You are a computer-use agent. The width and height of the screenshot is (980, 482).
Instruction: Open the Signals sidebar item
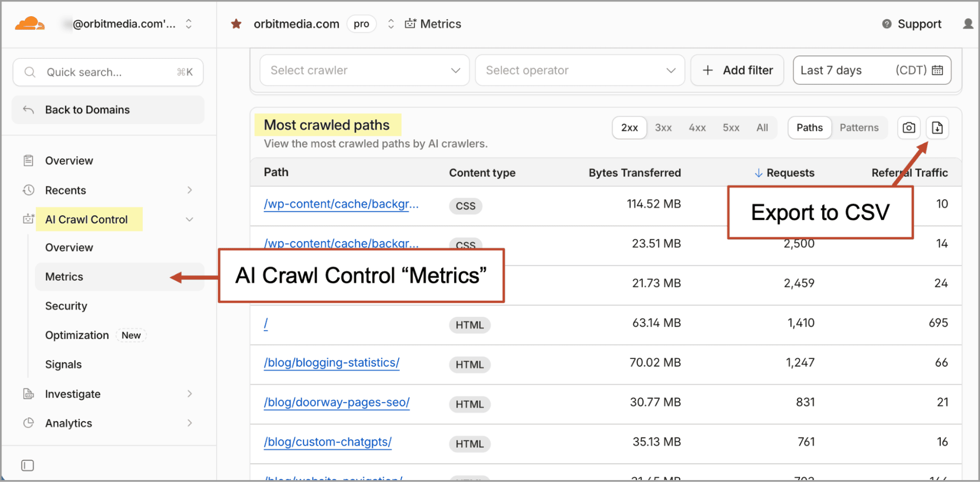point(63,364)
